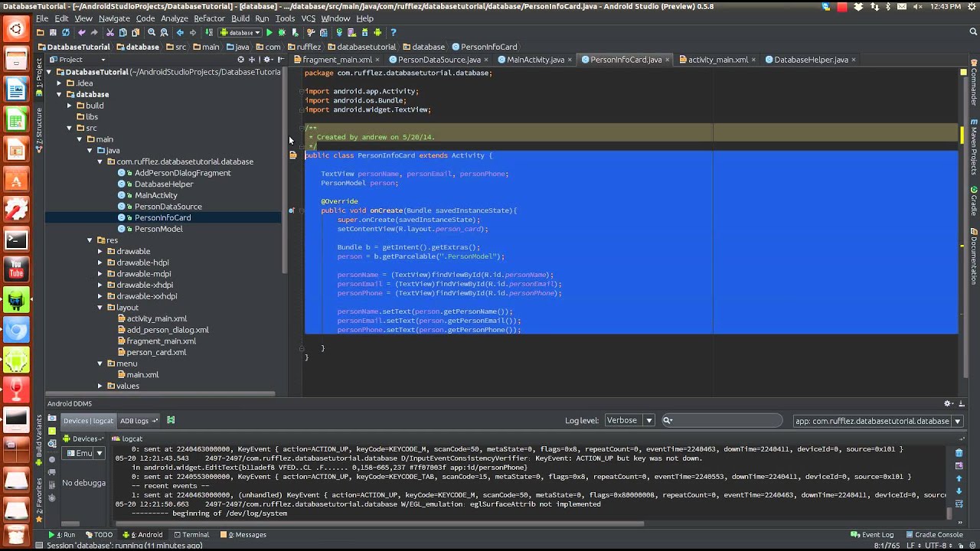This screenshot has width=980, height=551.
Task: Toggle the Gradle side panel
Action: pos(974,201)
